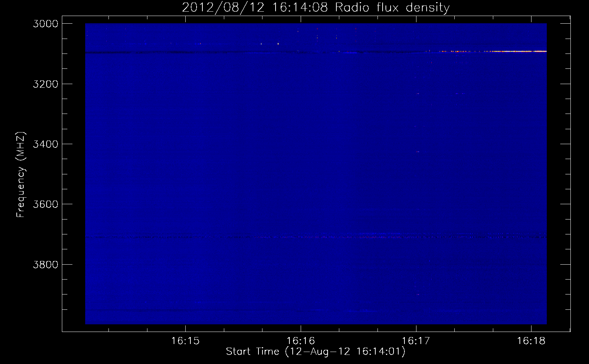This screenshot has height=364, width=589.
Task: Click the 3400 frequency tick label
Action: click(x=46, y=144)
